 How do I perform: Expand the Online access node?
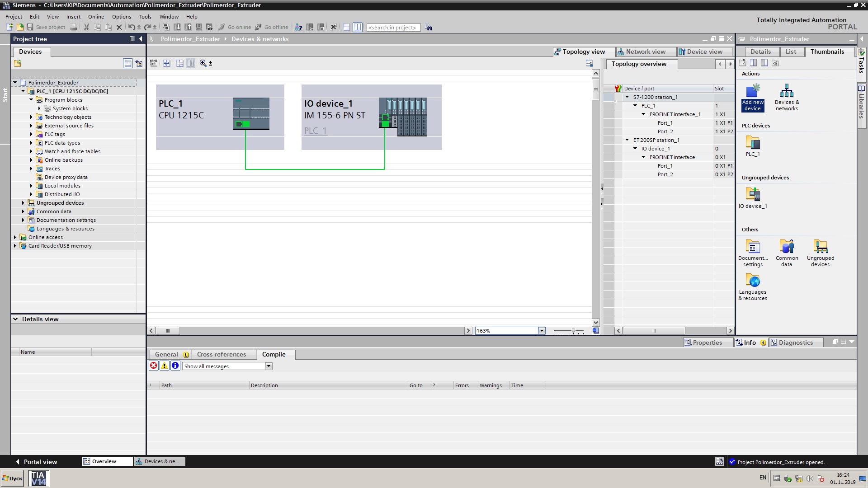[15, 237]
